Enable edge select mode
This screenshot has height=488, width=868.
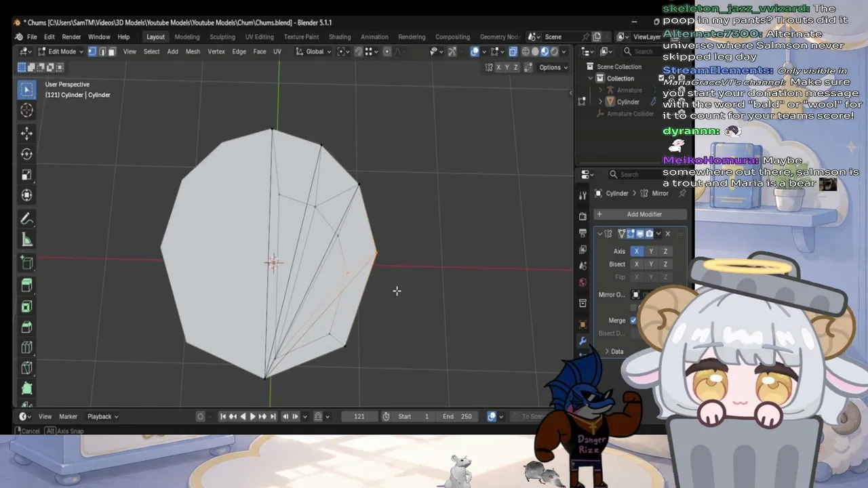pos(102,52)
